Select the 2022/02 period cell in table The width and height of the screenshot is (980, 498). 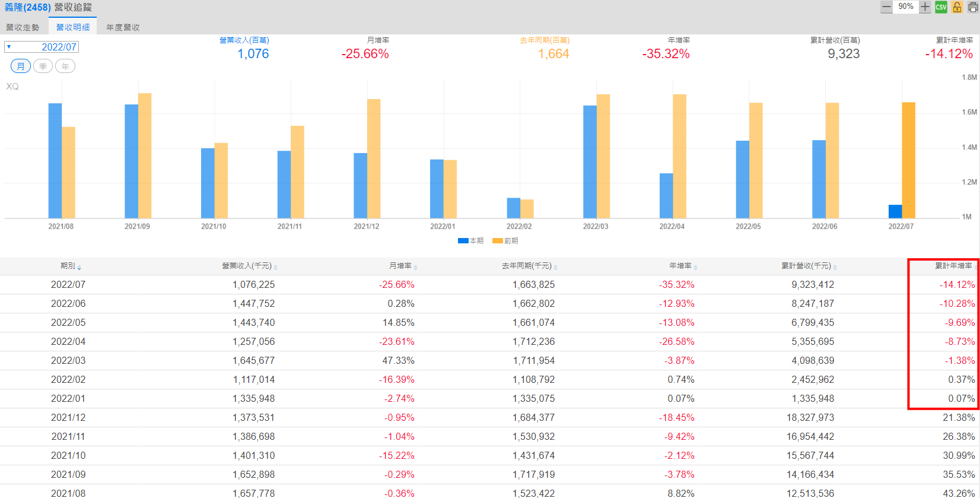(68, 379)
